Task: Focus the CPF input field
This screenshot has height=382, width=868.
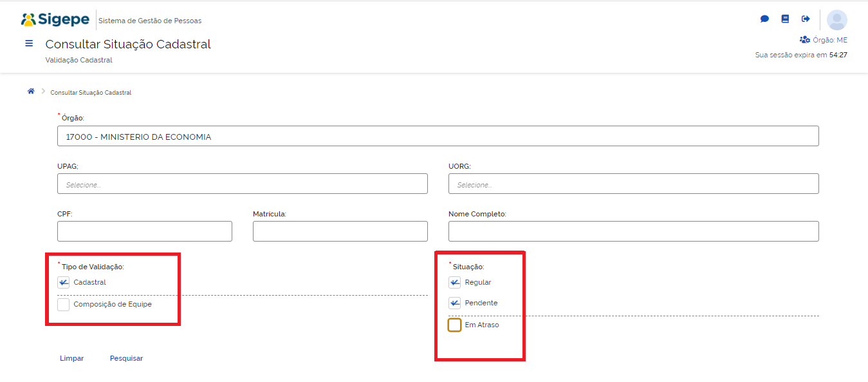Action: (144, 231)
